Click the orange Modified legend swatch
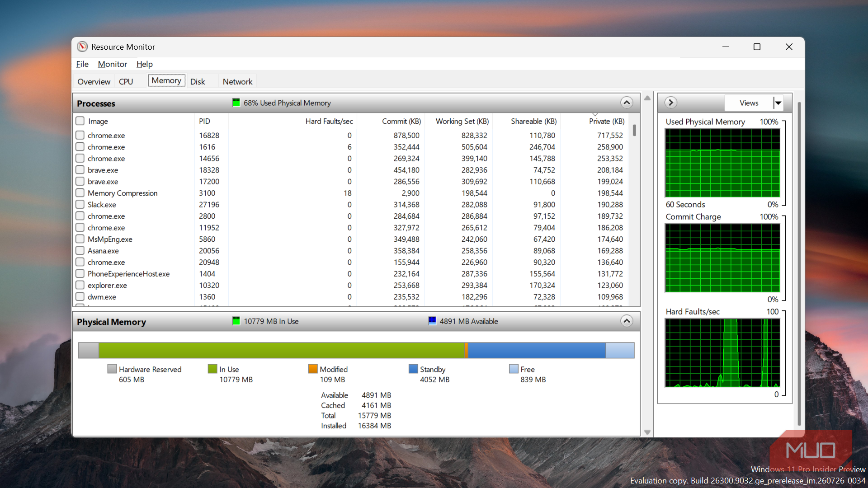Image resolution: width=868 pixels, height=488 pixels. (313, 369)
